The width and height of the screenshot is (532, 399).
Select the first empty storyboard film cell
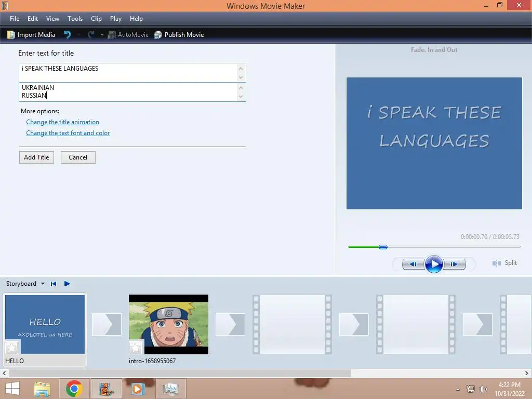(x=292, y=324)
